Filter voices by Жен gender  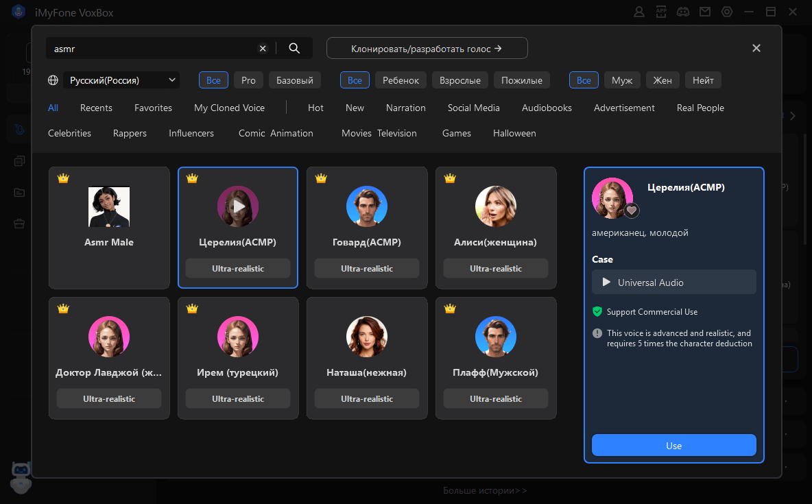pos(662,80)
